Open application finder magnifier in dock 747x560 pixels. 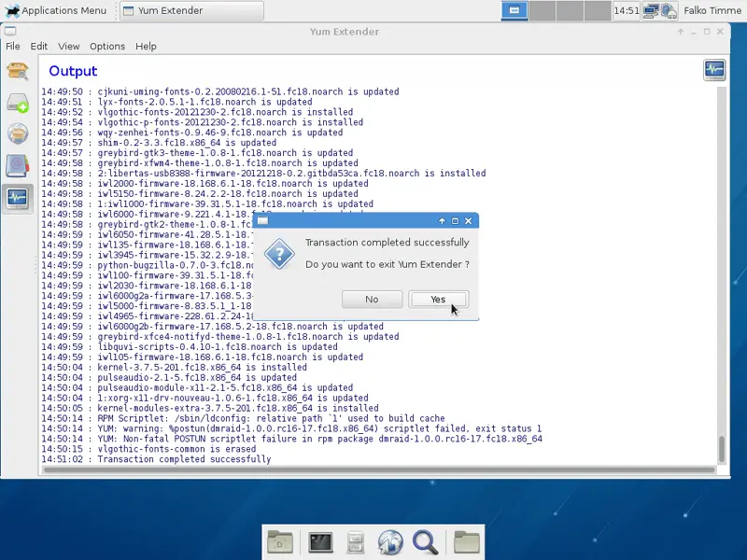point(425,542)
